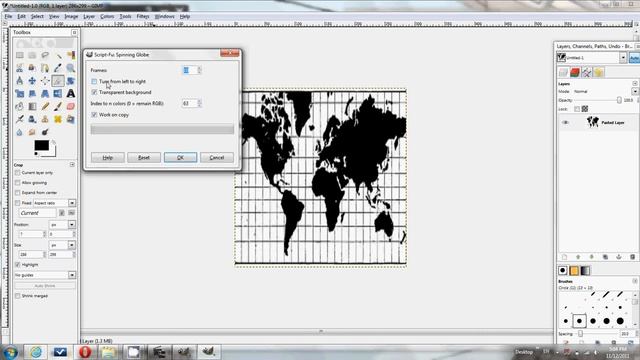The image size is (640, 360).
Task: Select the Scale tool
Action: point(20,93)
